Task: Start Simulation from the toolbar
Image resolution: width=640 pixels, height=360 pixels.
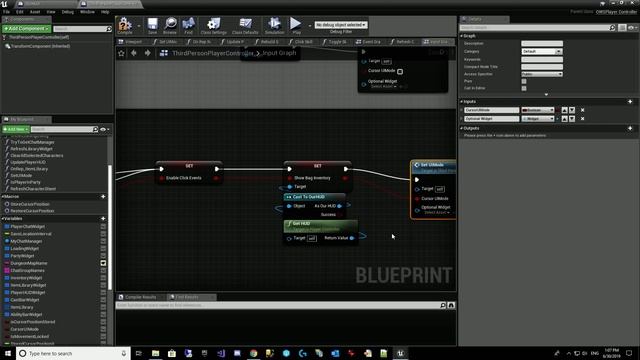Action: coord(274,25)
